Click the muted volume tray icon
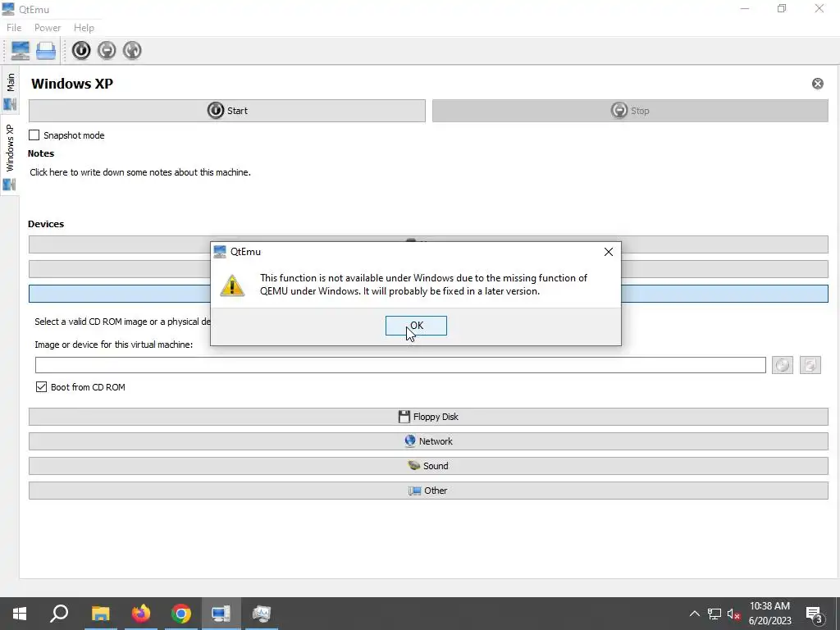This screenshot has height=630, width=840. coord(734,614)
